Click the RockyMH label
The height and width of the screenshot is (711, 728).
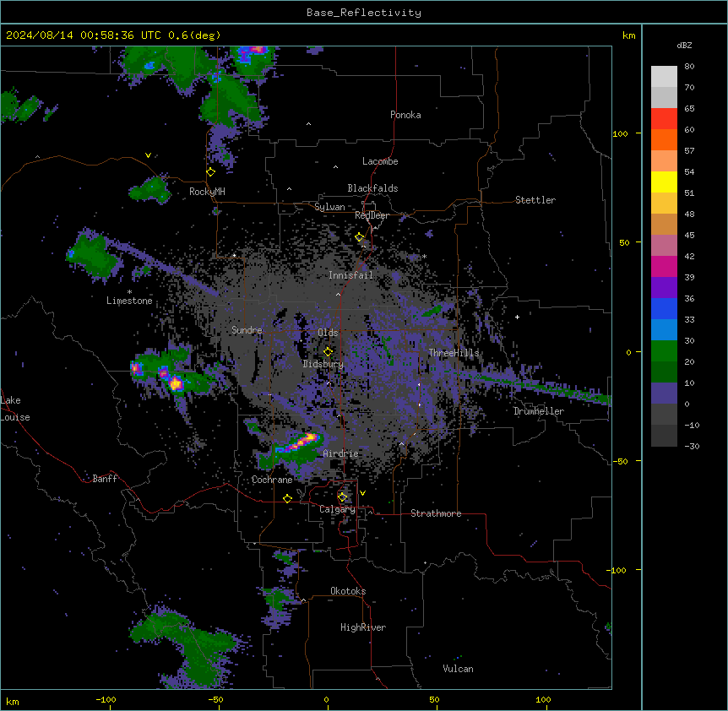click(207, 191)
